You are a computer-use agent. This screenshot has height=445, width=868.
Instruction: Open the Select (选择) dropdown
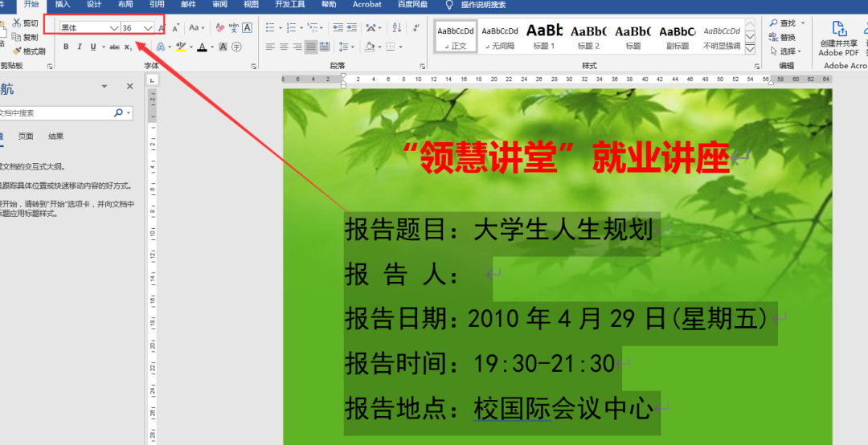pyautogui.click(x=785, y=51)
